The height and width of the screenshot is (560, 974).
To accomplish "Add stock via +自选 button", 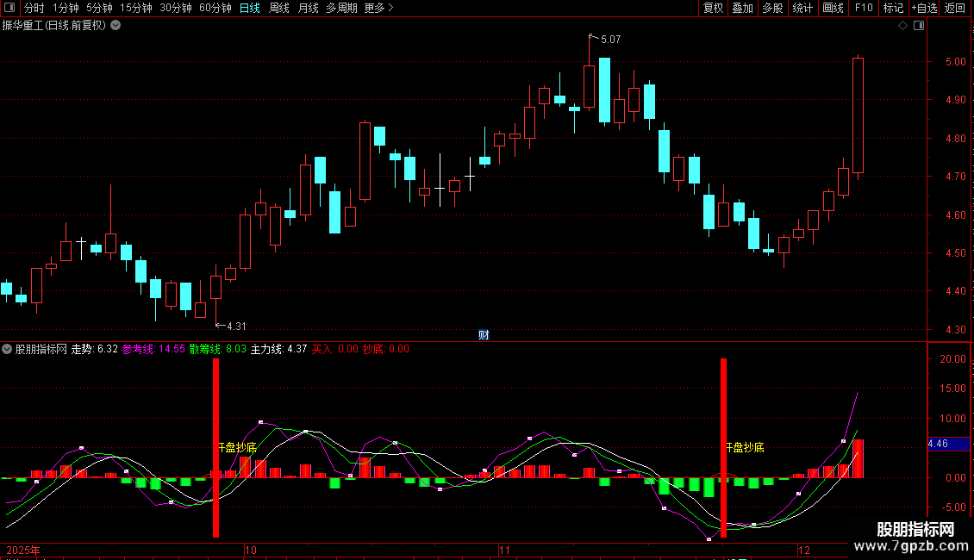I will (924, 8).
